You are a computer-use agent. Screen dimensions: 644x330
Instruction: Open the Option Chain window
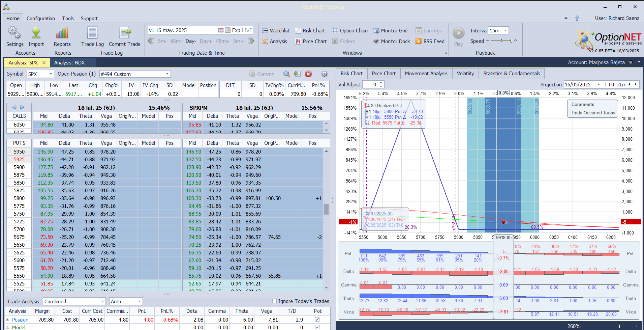pyautogui.click(x=349, y=31)
